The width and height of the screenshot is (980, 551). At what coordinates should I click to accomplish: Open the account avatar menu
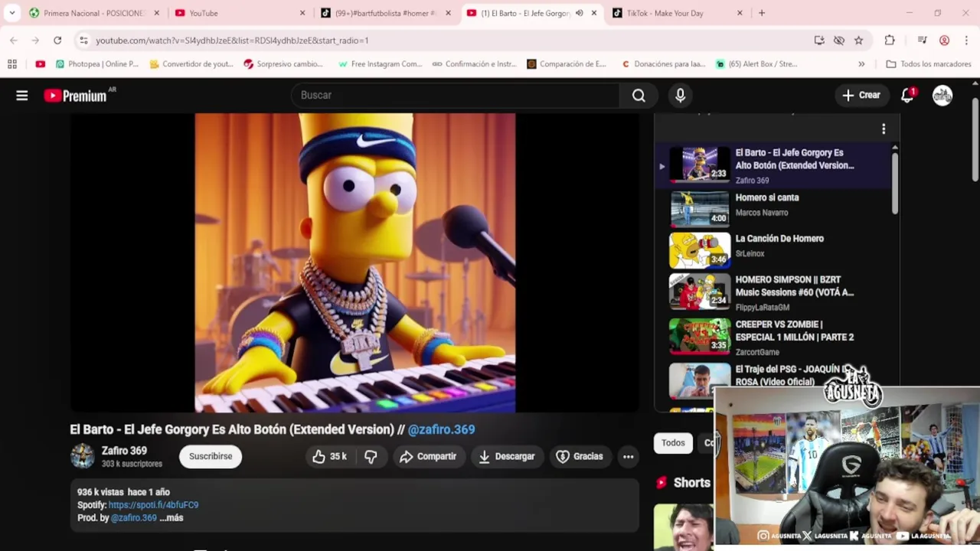[x=942, y=95]
